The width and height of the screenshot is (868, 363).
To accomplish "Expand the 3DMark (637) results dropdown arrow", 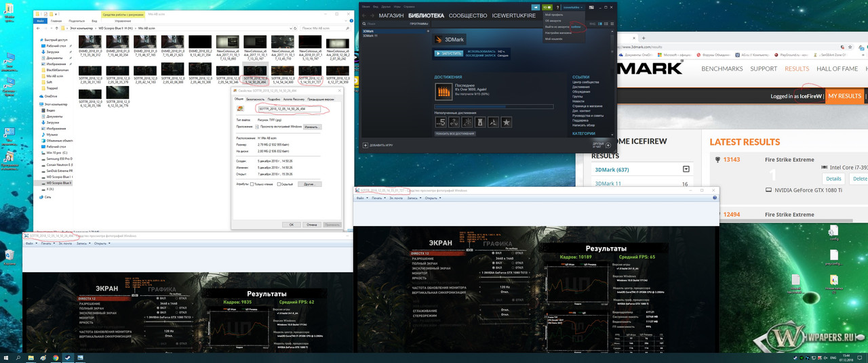I will pos(686,169).
